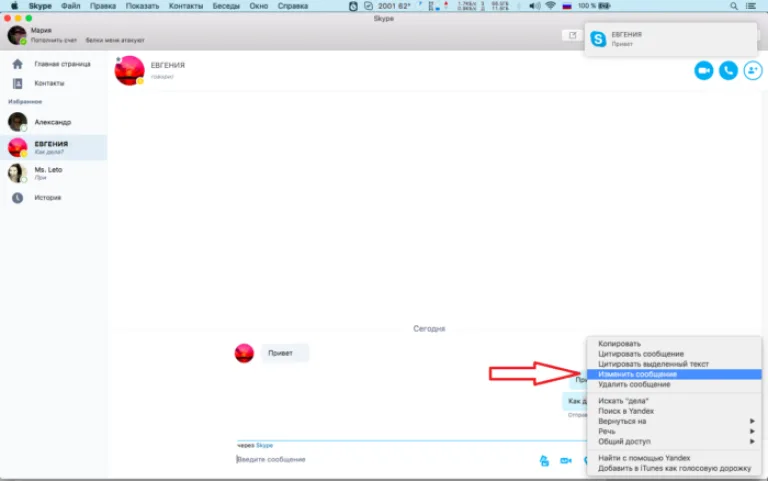Viewport: 768px width, 481px height.
Task: Select Изменить сообщение in context menu
Action: [x=674, y=374]
